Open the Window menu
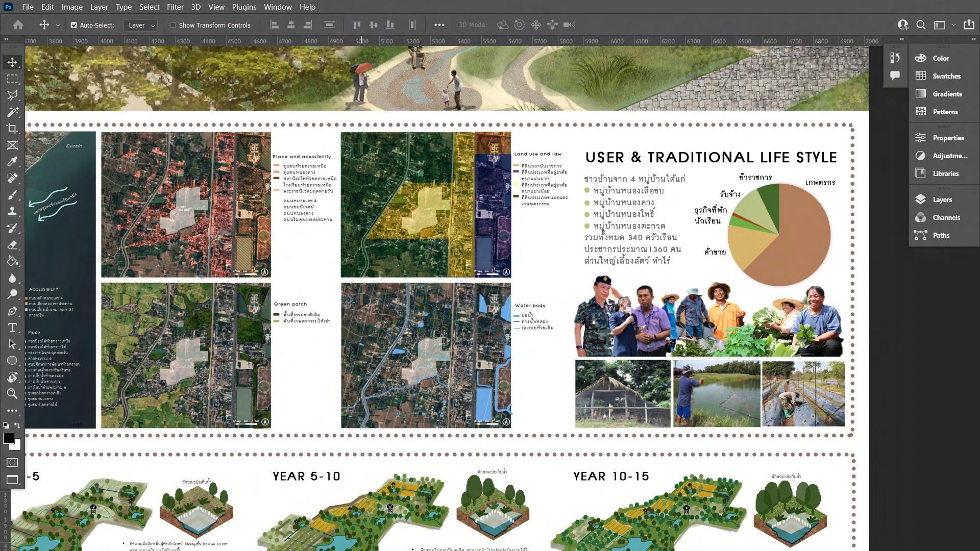Image resolution: width=980 pixels, height=551 pixels. click(x=278, y=7)
